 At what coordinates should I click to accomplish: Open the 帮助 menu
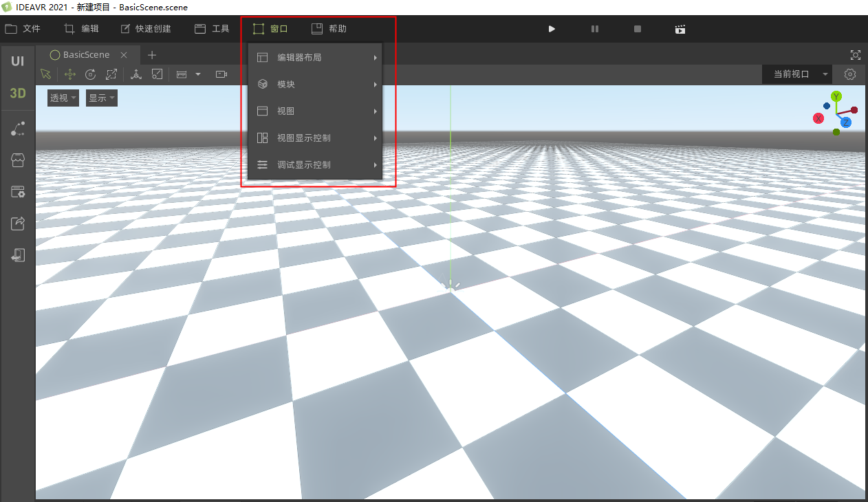[329, 29]
